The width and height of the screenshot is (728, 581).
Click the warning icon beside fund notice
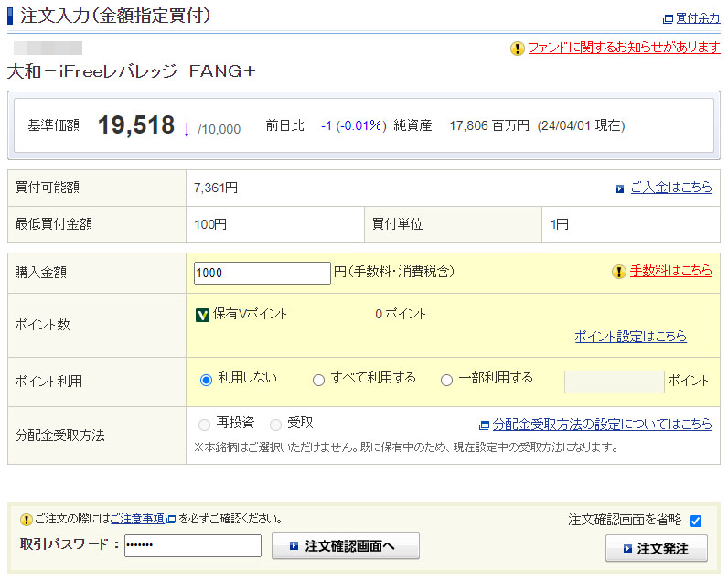coord(518,48)
